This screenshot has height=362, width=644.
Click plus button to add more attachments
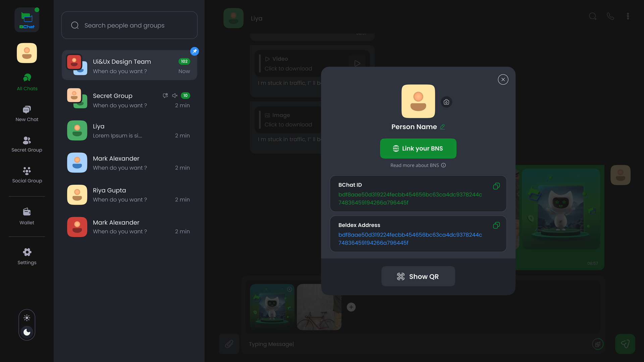[351, 307]
